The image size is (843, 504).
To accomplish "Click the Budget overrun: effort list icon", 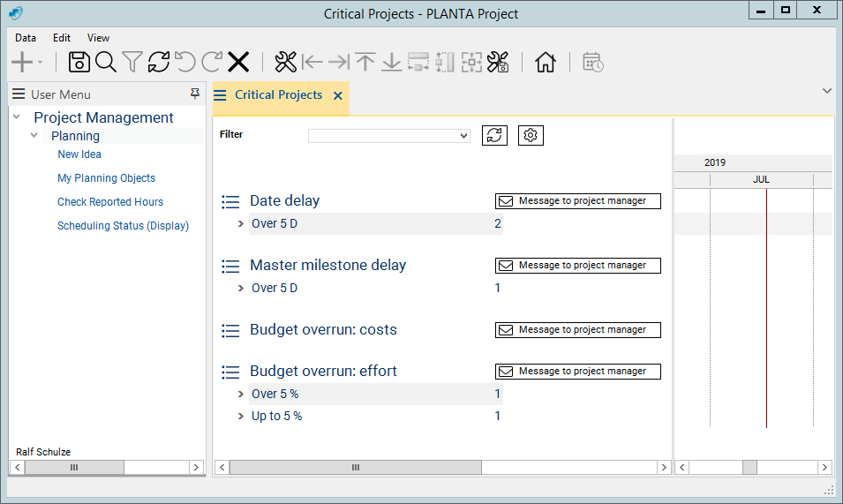I will tap(230, 372).
